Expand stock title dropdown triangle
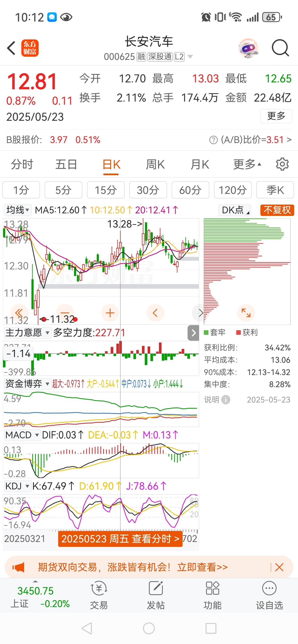Viewport: 298px width, 644px height. tap(190, 57)
